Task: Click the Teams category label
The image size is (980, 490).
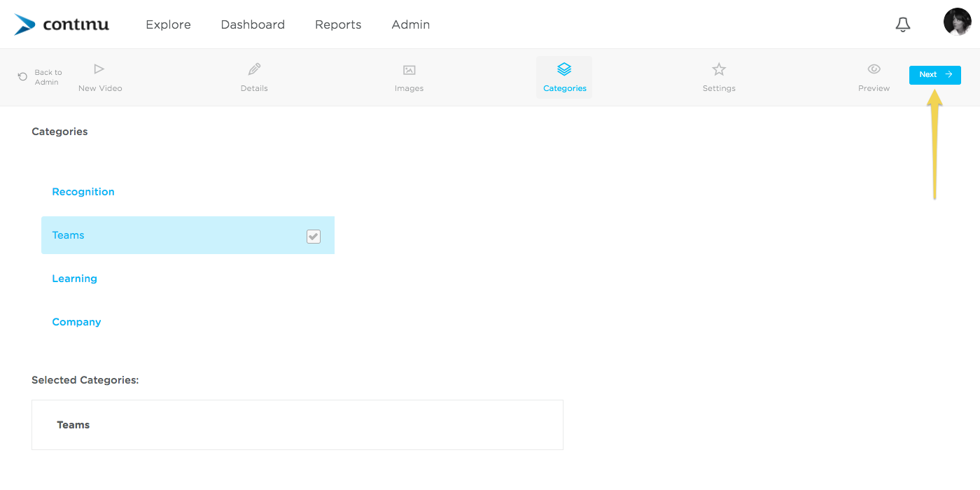Action: click(68, 235)
